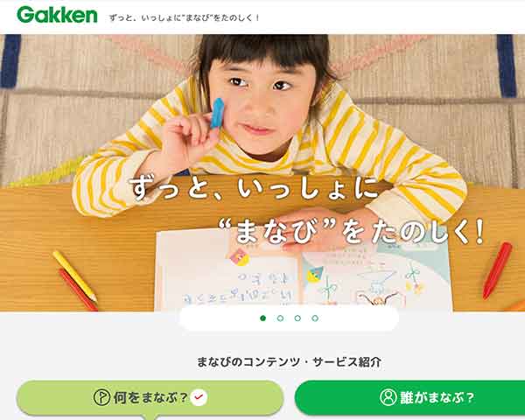Select the first carousel slide dot
The width and height of the screenshot is (525, 420).
[x=262, y=318]
